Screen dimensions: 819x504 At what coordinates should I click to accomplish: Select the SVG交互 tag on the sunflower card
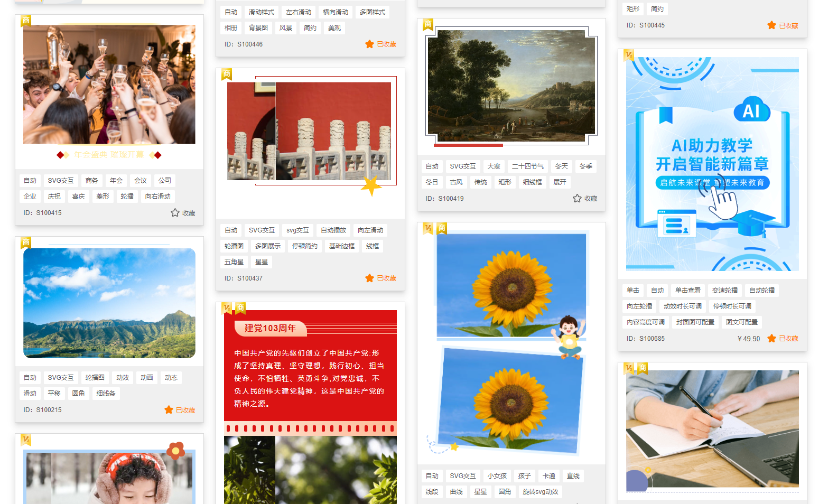(463, 475)
